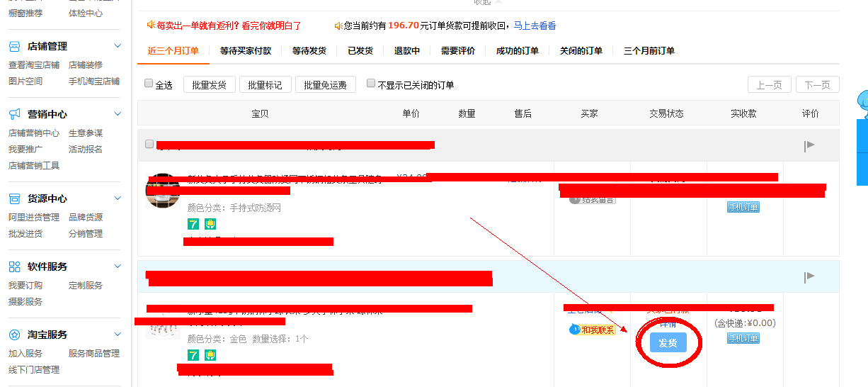
Task: Click the 手机订单 badge in the first order
Action: click(743, 207)
